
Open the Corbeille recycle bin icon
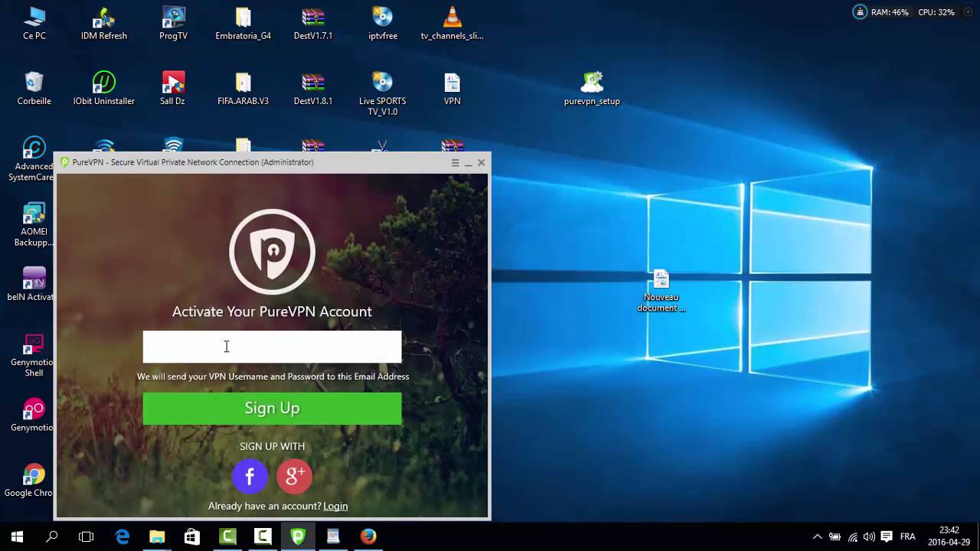tap(34, 88)
